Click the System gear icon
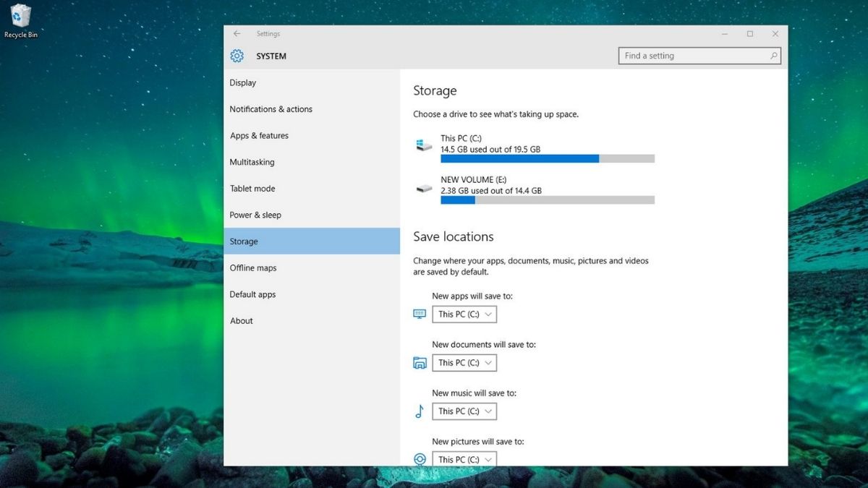This screenshot has height=488, width=868. (237, 56)
